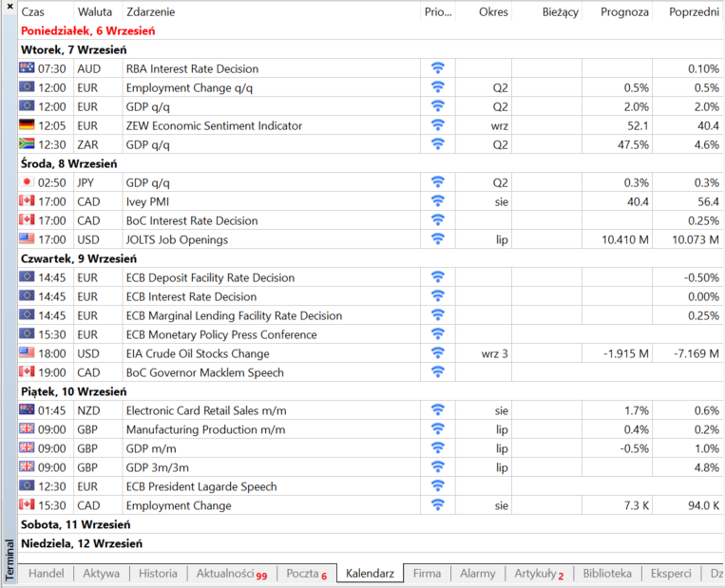
Task: Click the Canadian flag beside Ivey PMI
Action: pos(27,200)
